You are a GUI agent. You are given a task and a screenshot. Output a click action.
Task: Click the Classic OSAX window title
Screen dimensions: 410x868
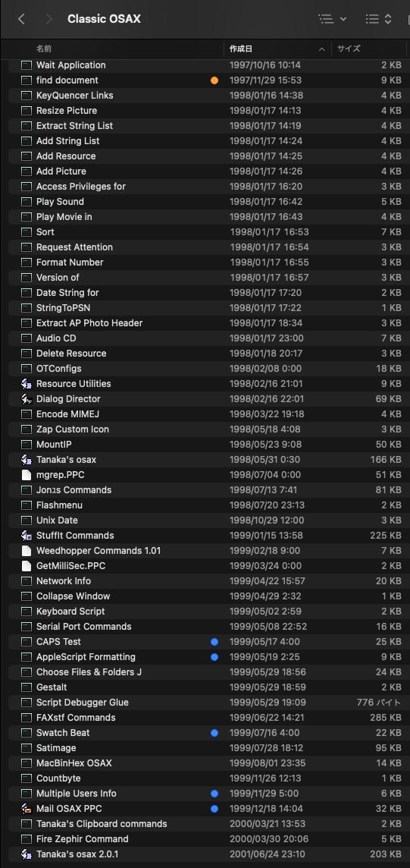click(x=104, y=19)
